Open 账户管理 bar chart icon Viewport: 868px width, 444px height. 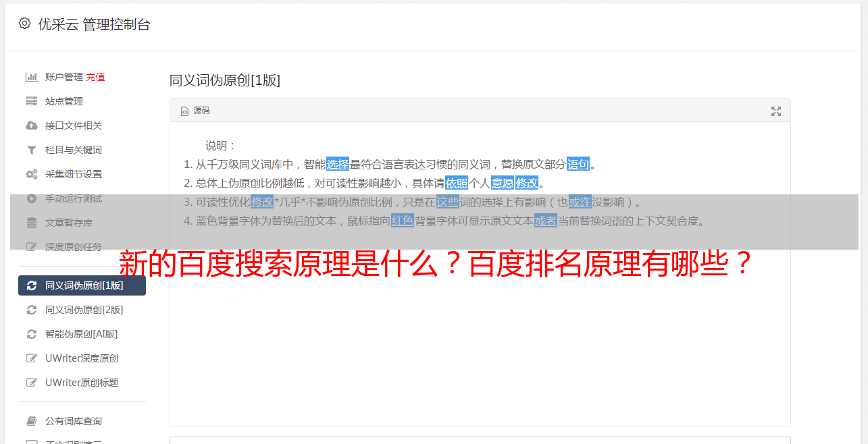coord(31,77)
